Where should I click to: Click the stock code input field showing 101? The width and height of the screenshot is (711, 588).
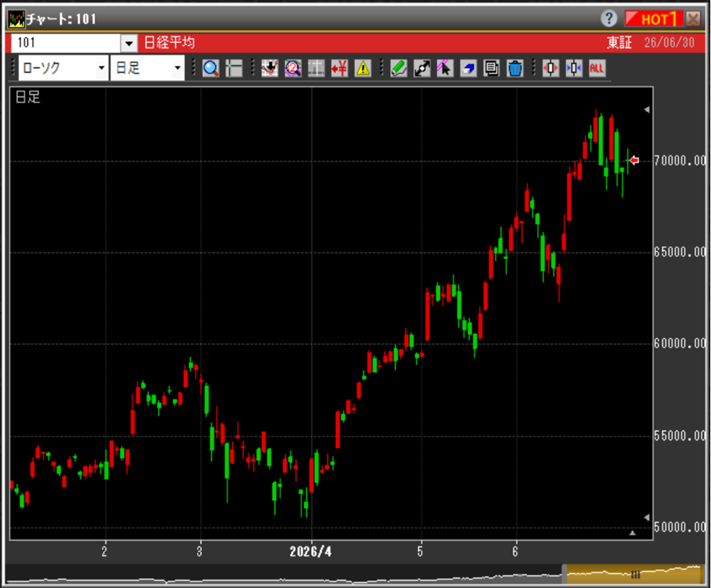[x=66, y=44]
